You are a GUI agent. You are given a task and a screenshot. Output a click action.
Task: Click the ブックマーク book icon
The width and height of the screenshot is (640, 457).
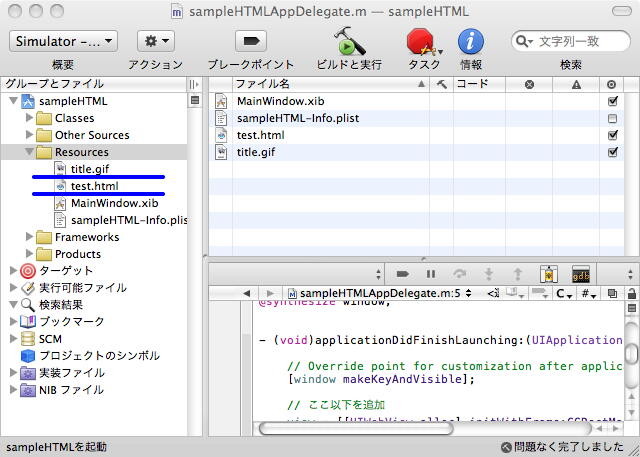28,322
